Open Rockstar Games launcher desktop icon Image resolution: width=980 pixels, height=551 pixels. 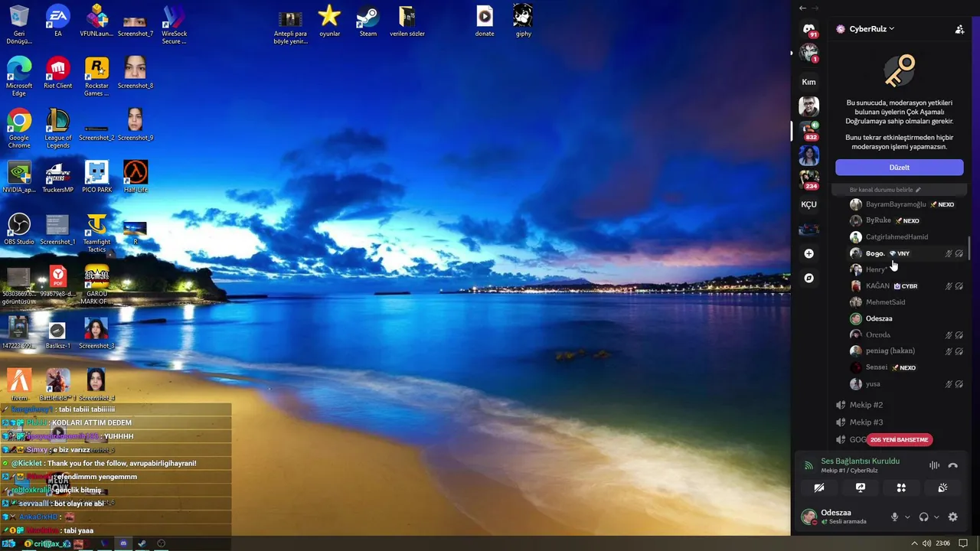(x=96, y=77)
